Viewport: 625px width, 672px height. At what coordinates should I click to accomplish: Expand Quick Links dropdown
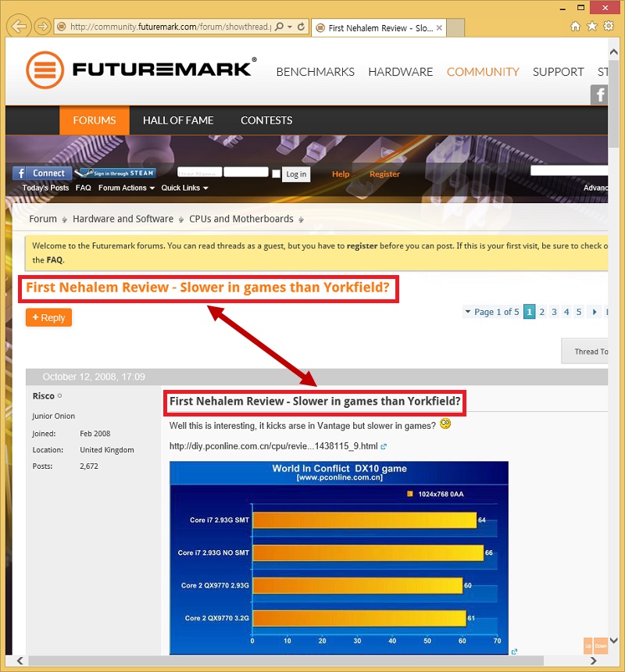tap(184, 188)
